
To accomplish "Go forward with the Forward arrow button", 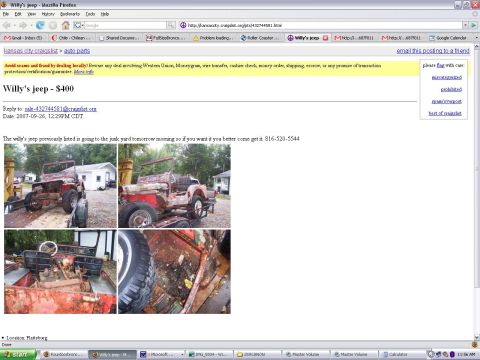I will (23, 25).
